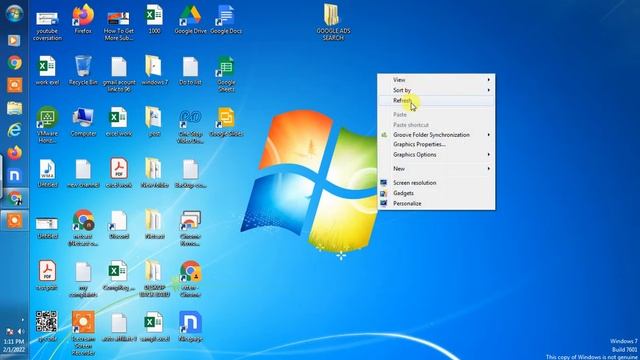Screen dimensions: 640x360
Task: Select the 'Do to list' document icon
Action: pos(190,71)
